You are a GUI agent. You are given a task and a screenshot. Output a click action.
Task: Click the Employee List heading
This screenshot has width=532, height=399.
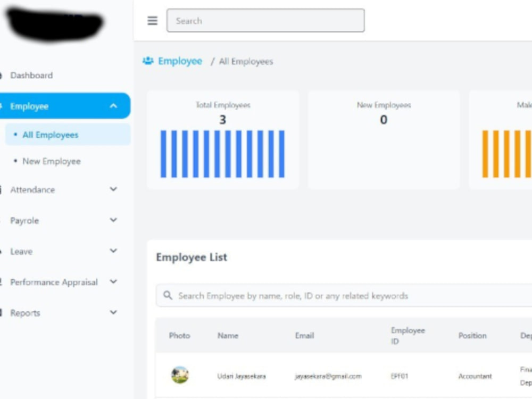coord(192,257)
